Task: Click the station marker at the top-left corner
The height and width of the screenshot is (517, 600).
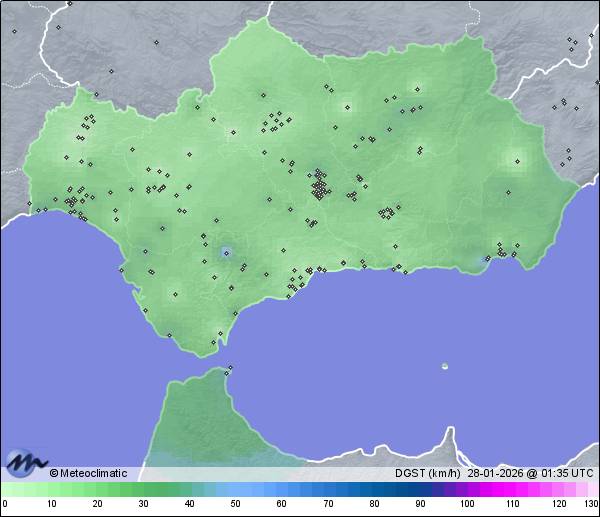Action: pos(15,31)
